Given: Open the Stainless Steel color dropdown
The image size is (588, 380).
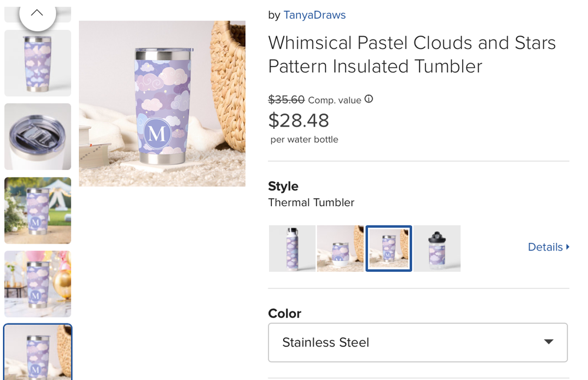Looking at the screenshot, I should (418, 342).
